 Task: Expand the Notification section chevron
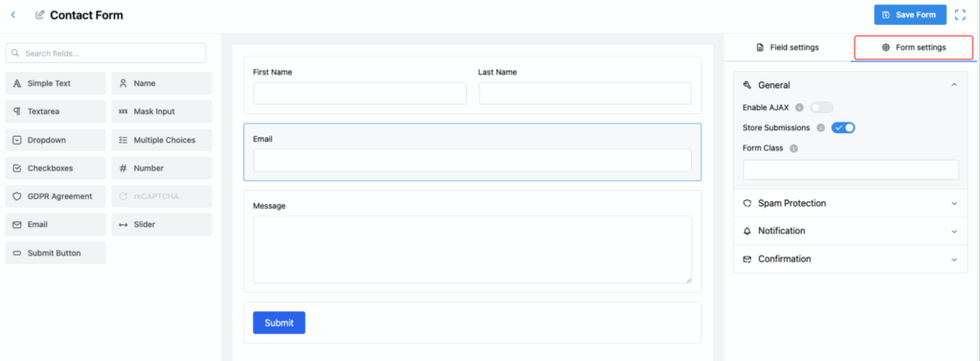click(954, 231)
